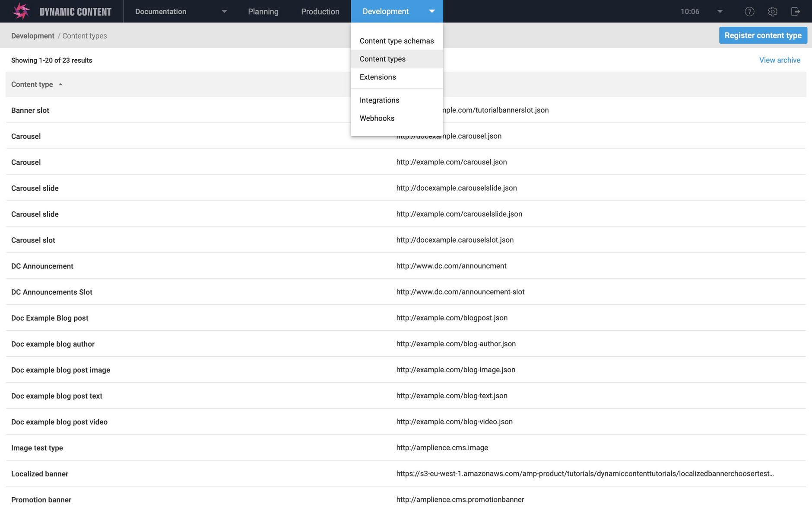Select Webhooks from the Development menu
Screen dimensions: 812x508
pyautogui.click(x=377, y=118)
